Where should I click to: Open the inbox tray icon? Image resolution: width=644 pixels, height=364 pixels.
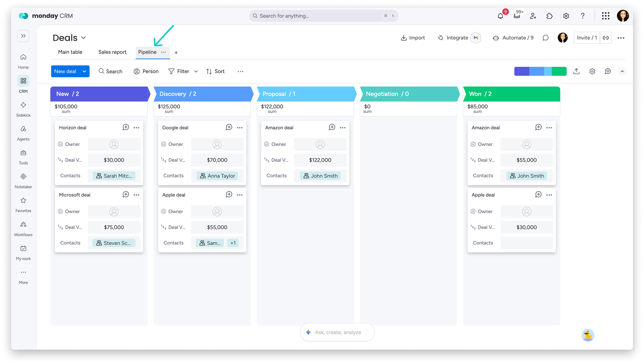tap(517, 16)
